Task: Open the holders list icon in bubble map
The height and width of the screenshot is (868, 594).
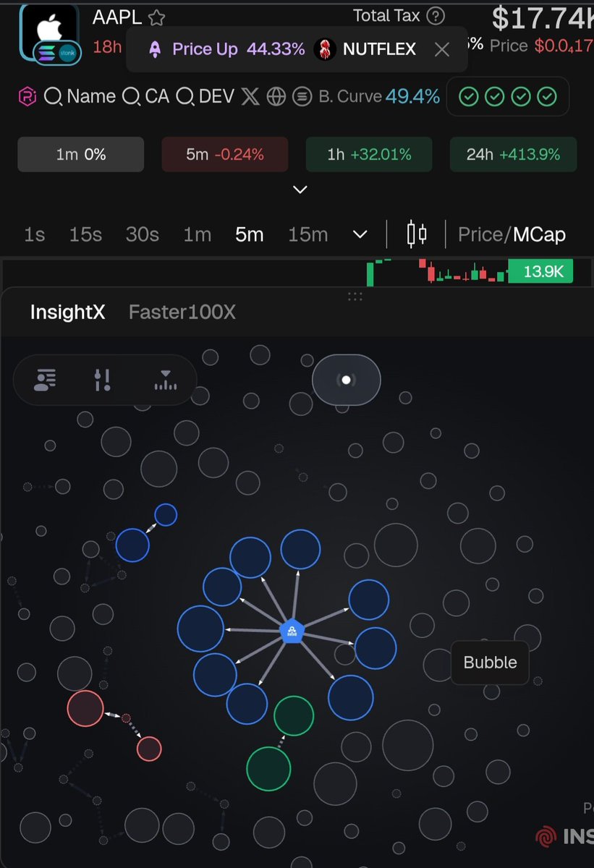Action: point(46,379)
